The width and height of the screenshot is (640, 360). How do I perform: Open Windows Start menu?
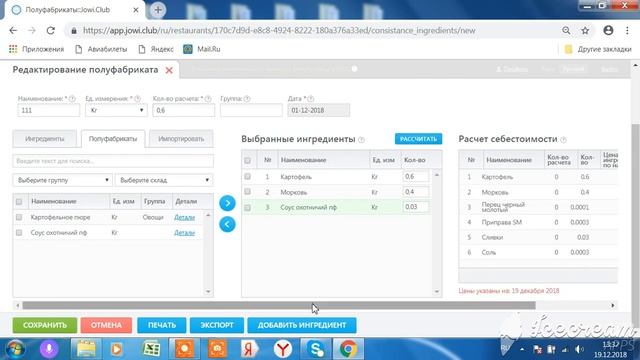[15, 349]
